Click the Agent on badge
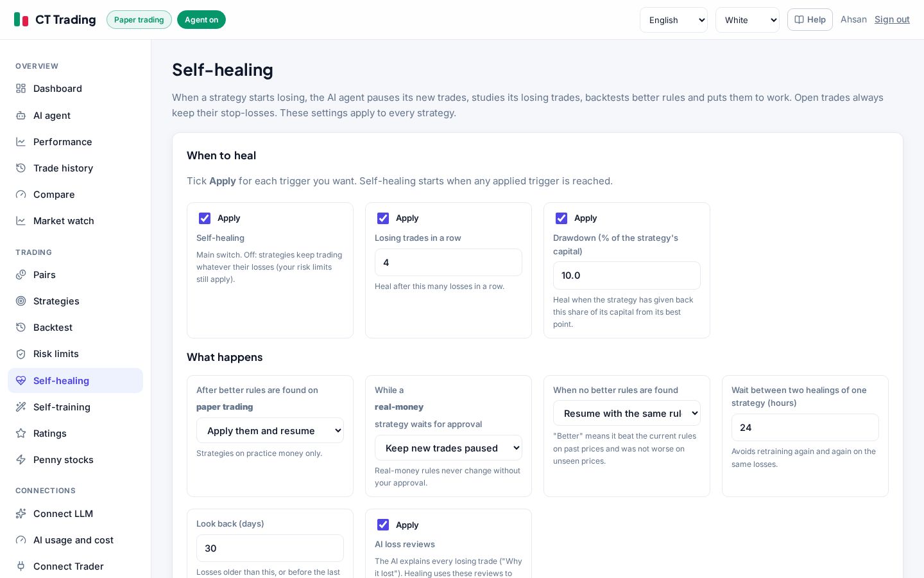 pyautogui.click(x=201, y=20)
